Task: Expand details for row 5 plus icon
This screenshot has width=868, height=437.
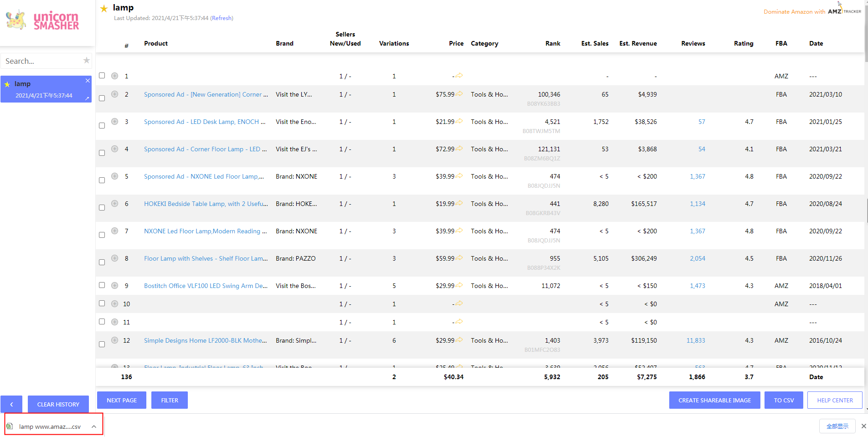Action: 115,176
